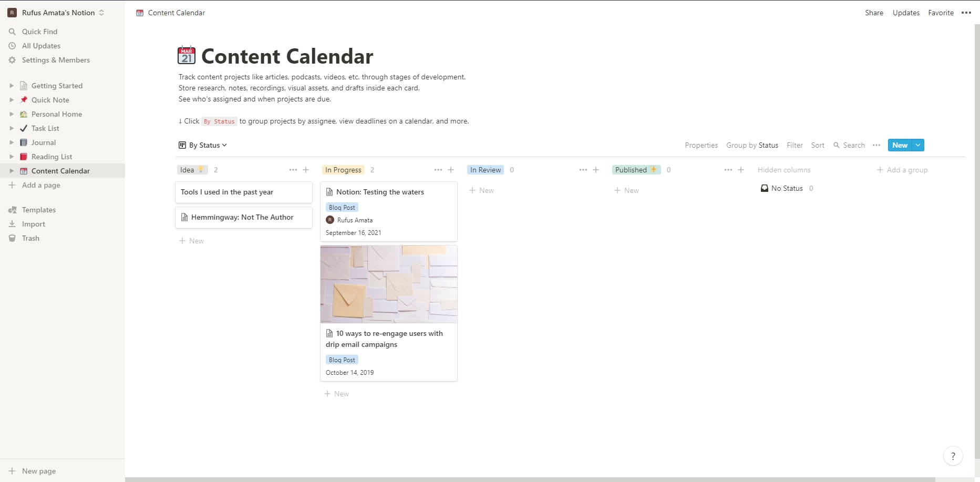Open Settings & Members gear icon
The height and width of the screenshot is (482, 980).
[x=12, y=60]
